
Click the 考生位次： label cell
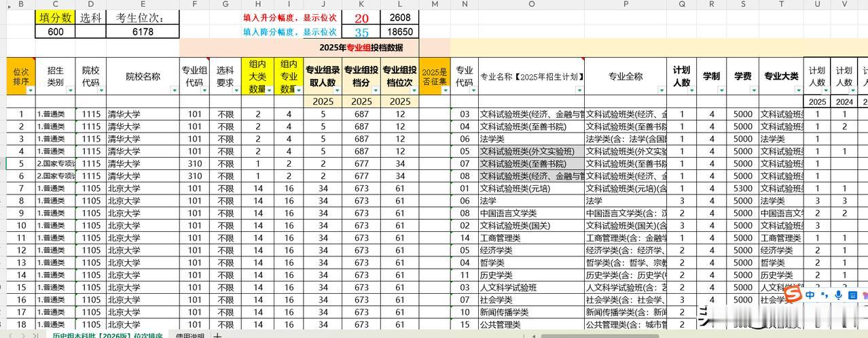tap(143, 18)
